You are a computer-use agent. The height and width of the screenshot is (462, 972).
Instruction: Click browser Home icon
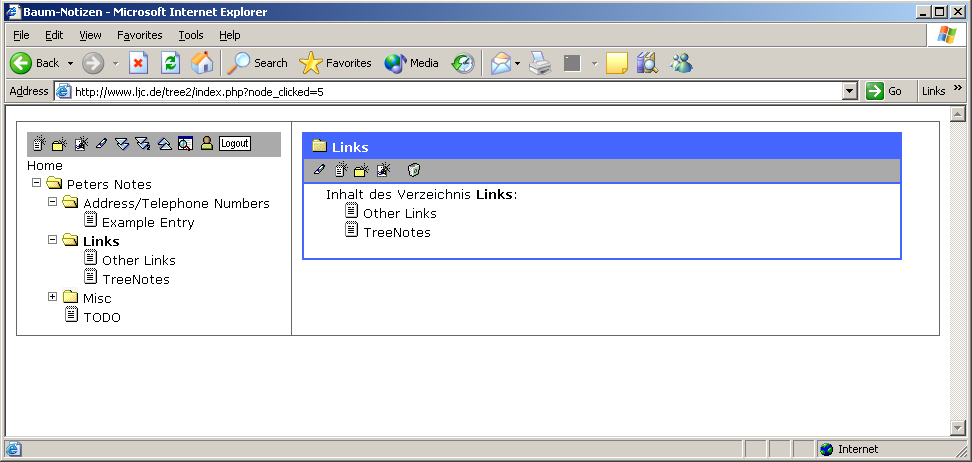tap(202, 63)
